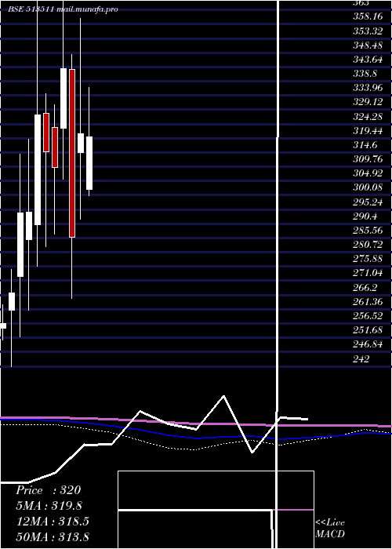The image size is (392, 549).
Task: Click the 246.84 price axis label
Action: pos(368,344)
